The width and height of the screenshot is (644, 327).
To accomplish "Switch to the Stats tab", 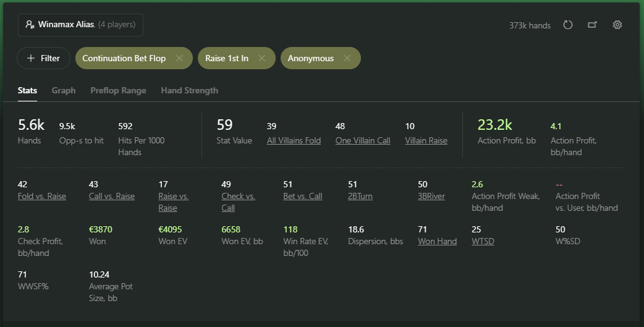I will pos(28,90).
